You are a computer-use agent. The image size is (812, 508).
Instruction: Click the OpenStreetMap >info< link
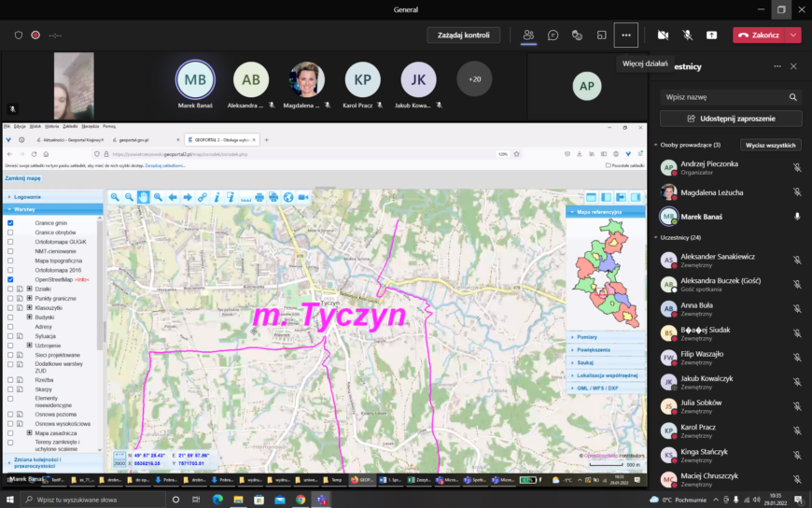82,279
